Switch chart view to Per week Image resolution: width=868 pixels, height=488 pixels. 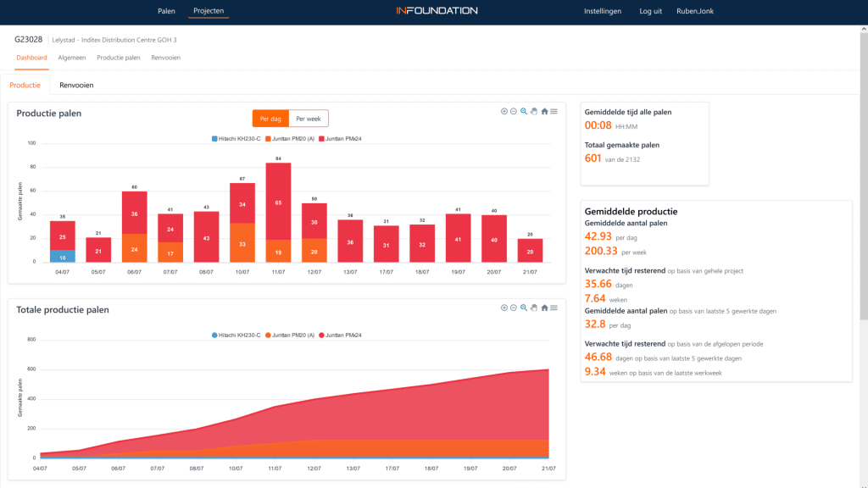click(x=309, y=119)
